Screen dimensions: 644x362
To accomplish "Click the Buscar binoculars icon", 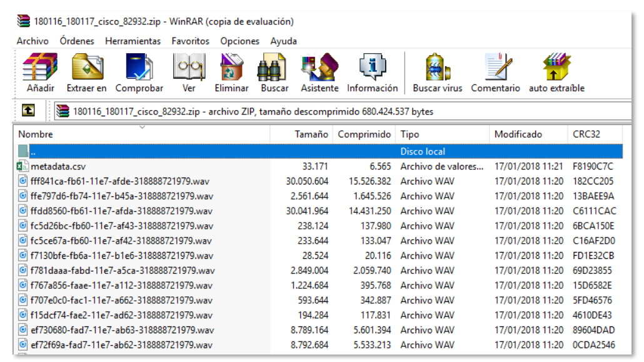I will [274, 73].
